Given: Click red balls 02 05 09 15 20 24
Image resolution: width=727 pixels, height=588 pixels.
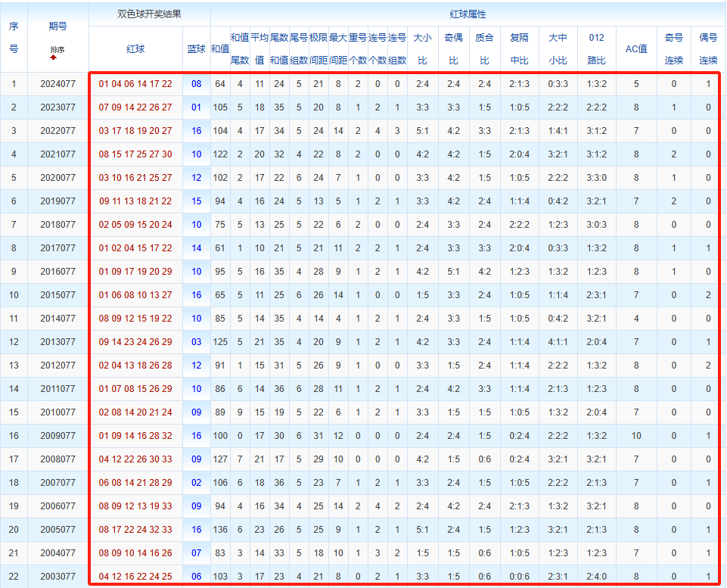Looking at the screenshot, I should pyautogui.click(x=135, y=225).
